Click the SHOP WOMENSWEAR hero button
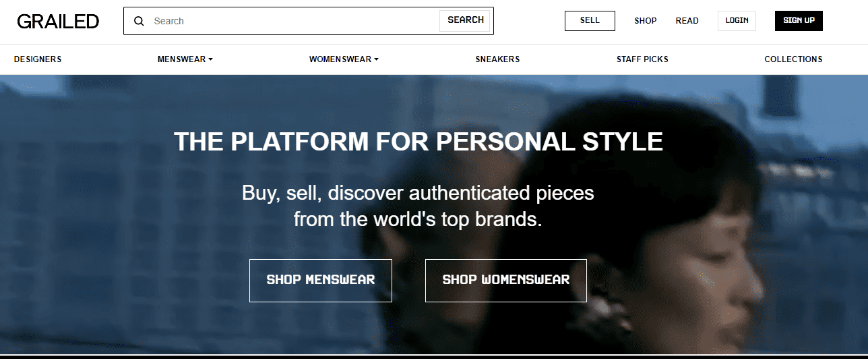 point(506,280)
